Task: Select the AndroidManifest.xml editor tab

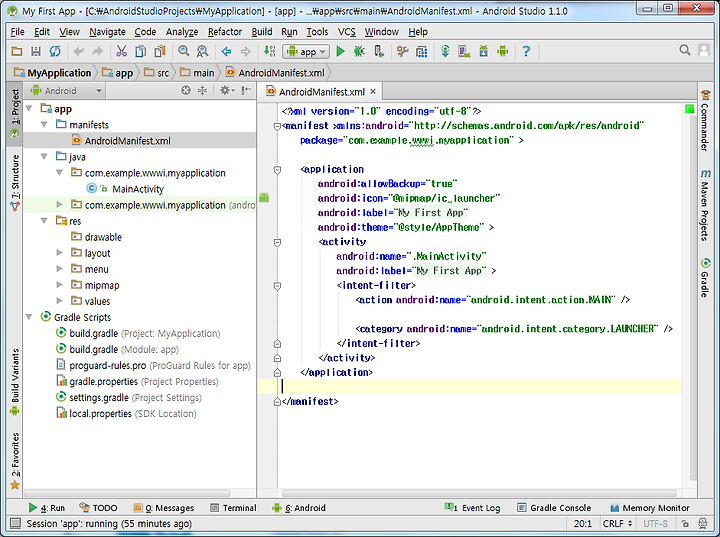Action: click(321, 92)
